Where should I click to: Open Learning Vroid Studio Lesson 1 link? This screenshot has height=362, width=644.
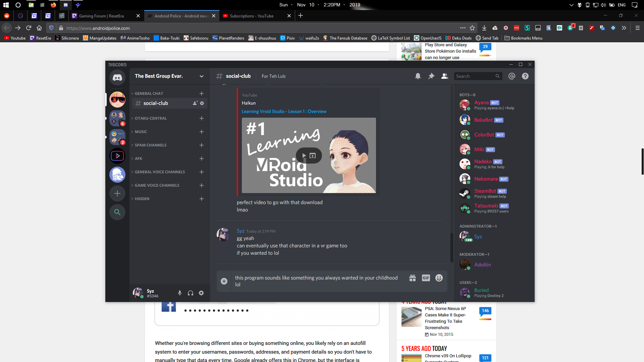[284, 111]
